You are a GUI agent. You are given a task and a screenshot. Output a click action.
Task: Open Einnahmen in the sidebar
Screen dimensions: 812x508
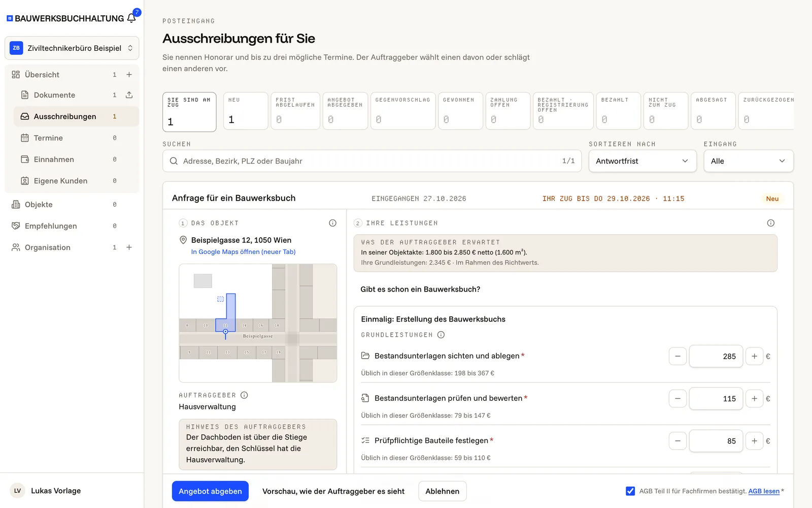[x=76, y=160]
